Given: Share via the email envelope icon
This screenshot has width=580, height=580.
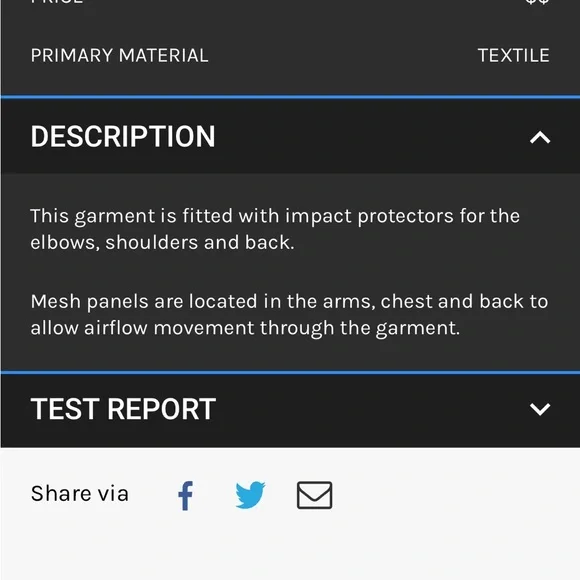Looking at the screenshot, I should (314, 495).
